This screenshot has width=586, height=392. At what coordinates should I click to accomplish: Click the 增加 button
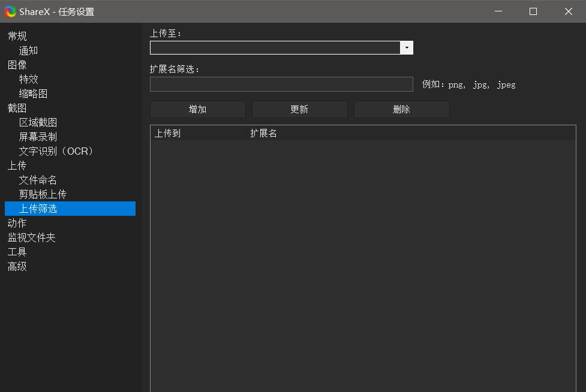pyautogui.click(x=198, y=109)
